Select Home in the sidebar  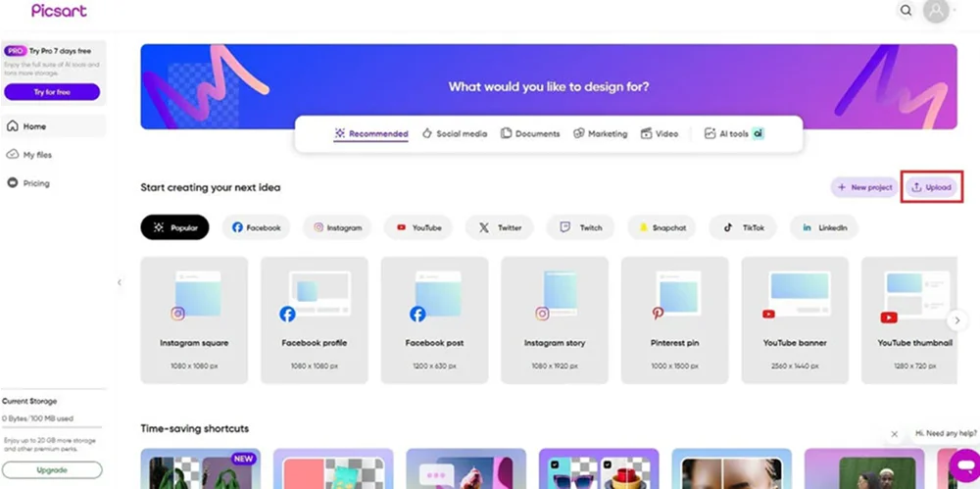pos(34,126)
